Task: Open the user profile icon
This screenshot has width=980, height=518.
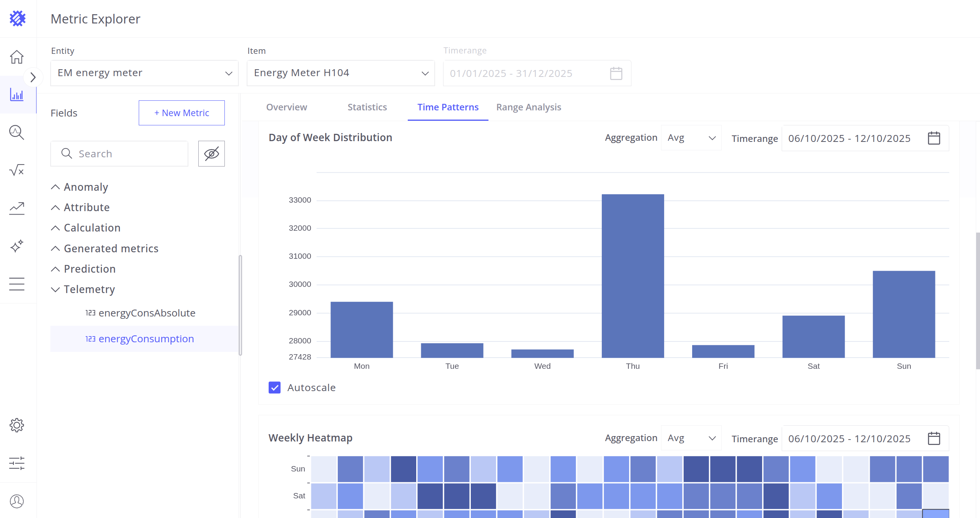Action: coord(17,501)
